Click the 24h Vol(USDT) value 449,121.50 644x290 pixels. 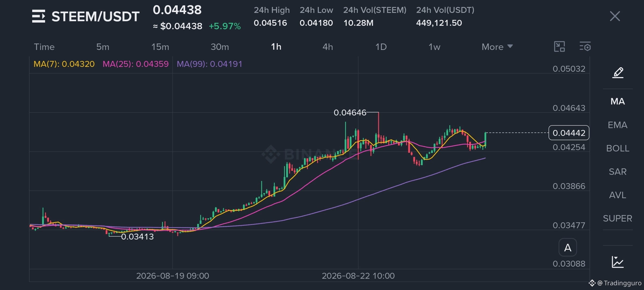point(439,23)
